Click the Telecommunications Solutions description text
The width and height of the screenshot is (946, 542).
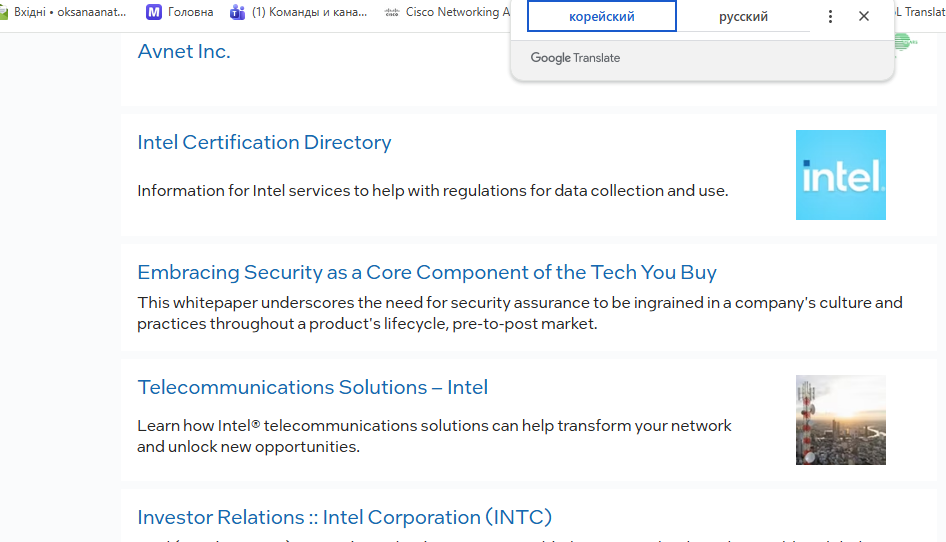(x=434, y=436)
